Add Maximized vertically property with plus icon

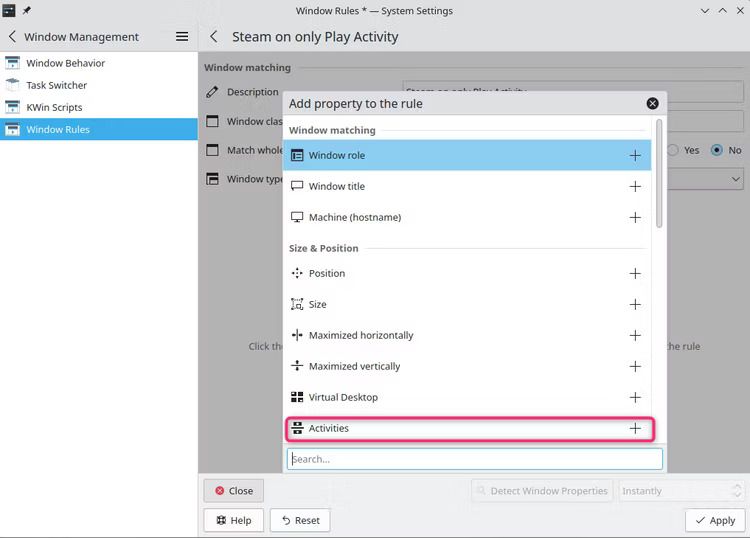point(635,367)
